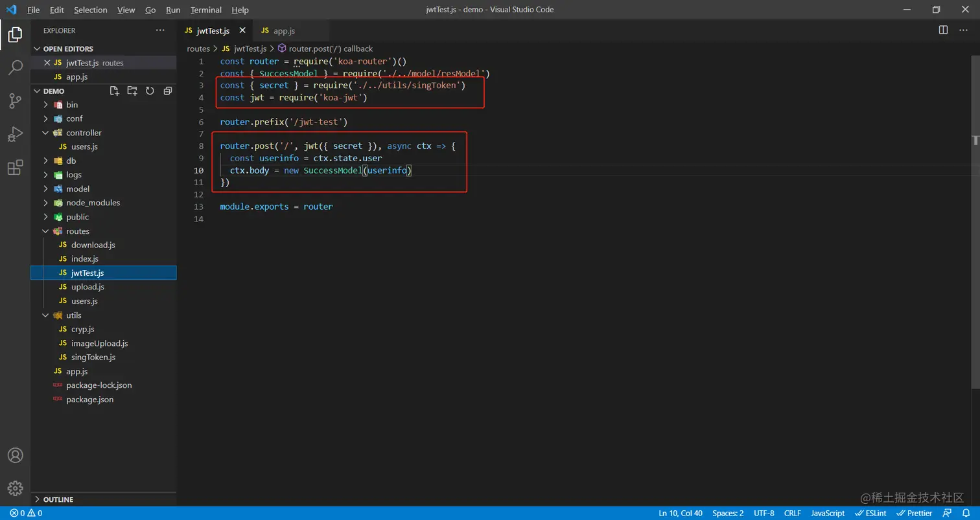This screenshot has width=980, height=520.
Task: Open upload.js in routes folder
Action: (x=104, y=287)
